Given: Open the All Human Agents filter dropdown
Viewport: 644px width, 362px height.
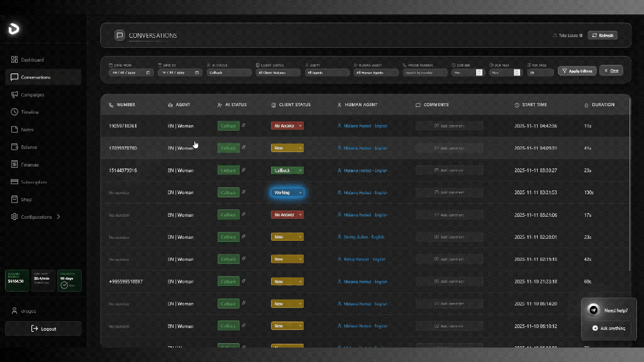Looking at the screenshot, I should click(375, 72).
